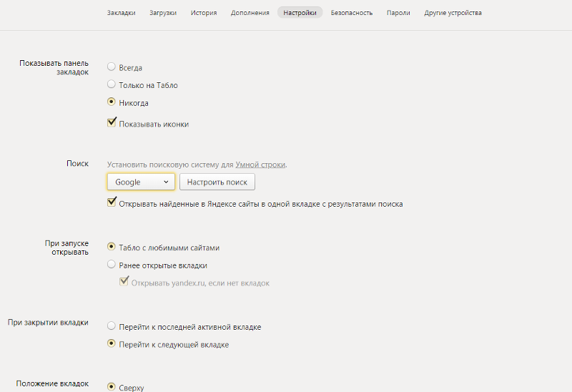Select Перейти к следующей вкладке option
572x392 pixels.
coord(112,344)
